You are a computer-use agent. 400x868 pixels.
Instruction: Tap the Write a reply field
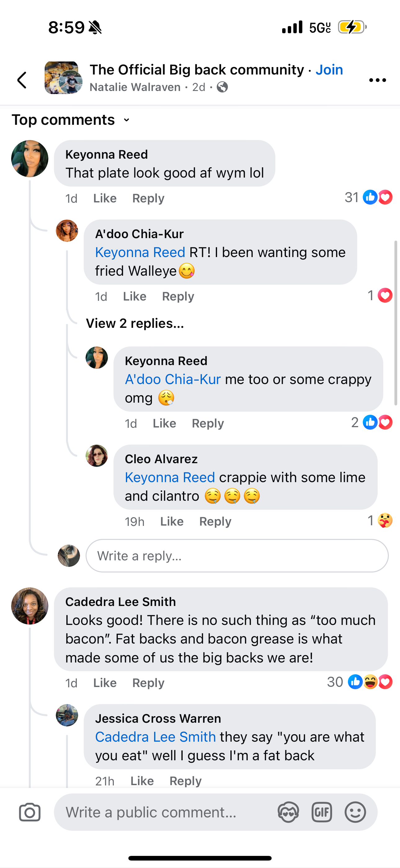pos(237,556)
